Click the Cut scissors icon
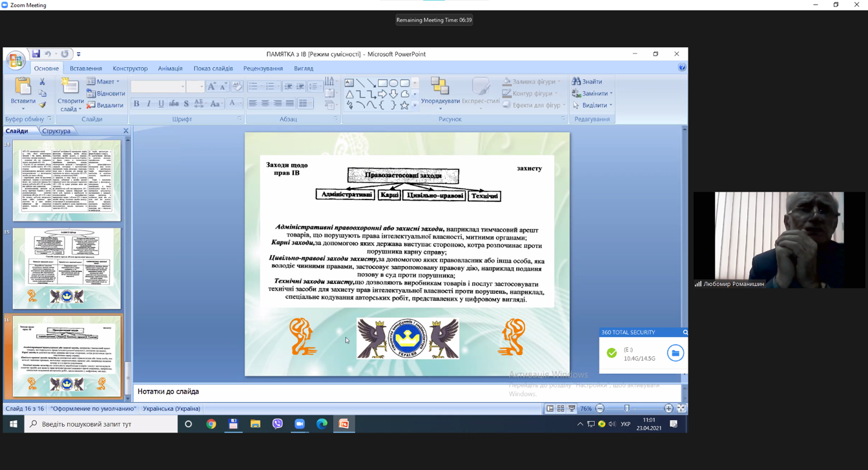 click(43, 82)
